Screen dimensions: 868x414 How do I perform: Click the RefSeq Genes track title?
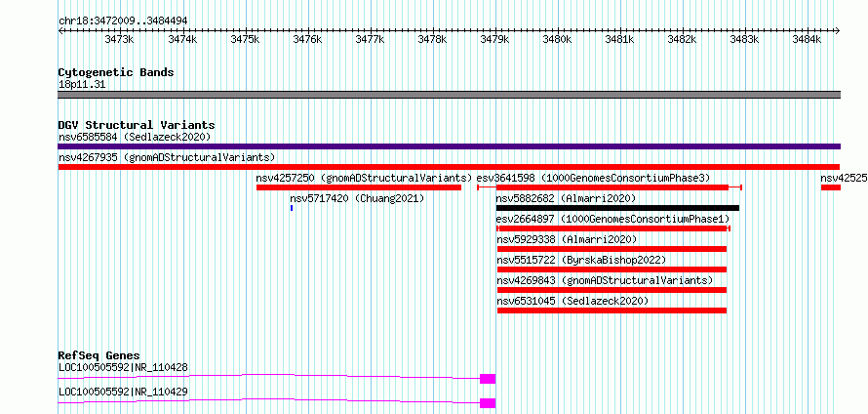pos(99,355)
